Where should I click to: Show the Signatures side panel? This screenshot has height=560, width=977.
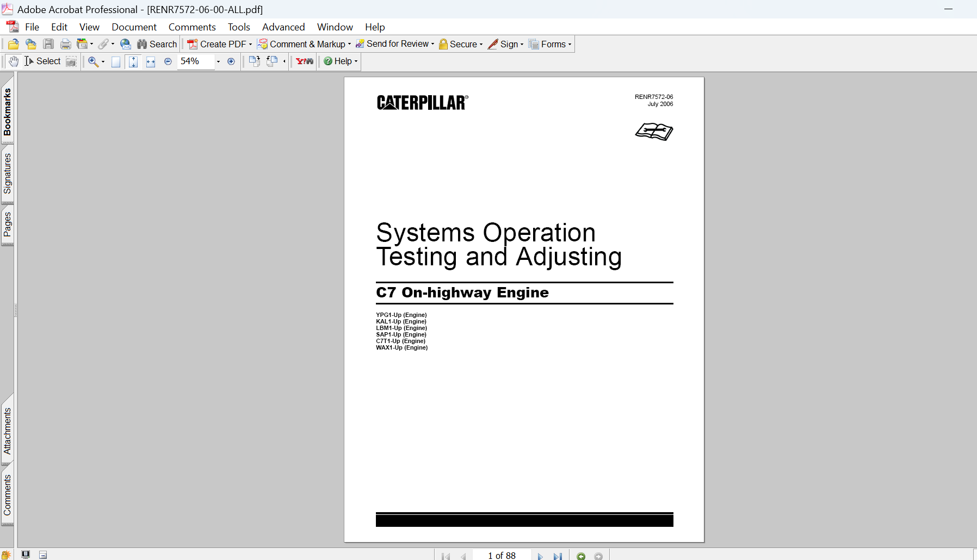(x=7, y=173)
